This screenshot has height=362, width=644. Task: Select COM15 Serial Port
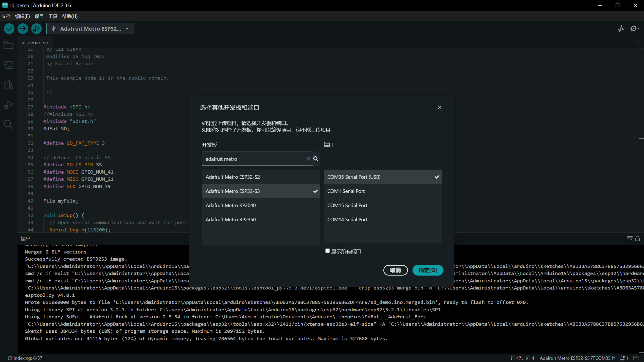[383, 205]
